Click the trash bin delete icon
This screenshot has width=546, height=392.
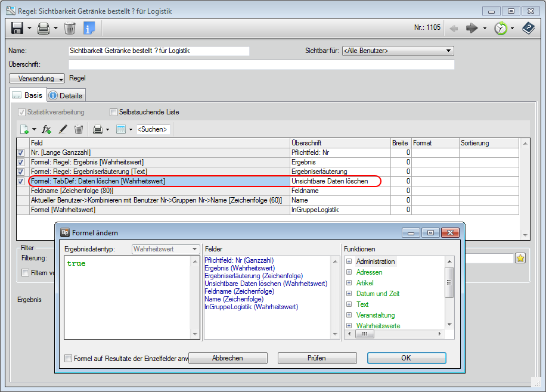pos(70,28)
